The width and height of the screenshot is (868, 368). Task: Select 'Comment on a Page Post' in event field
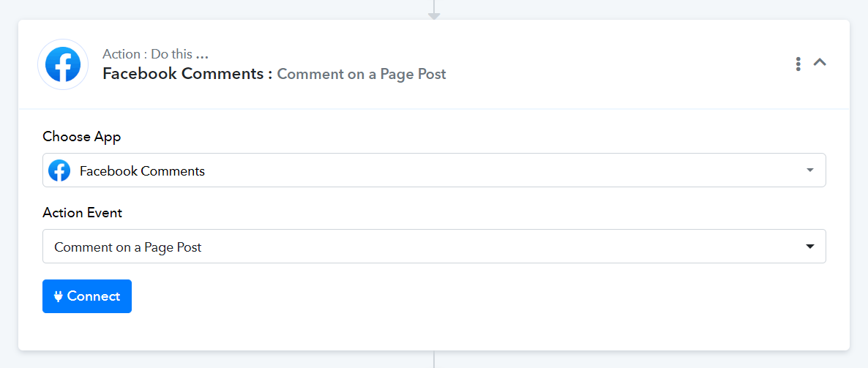[x=128, y=247]
